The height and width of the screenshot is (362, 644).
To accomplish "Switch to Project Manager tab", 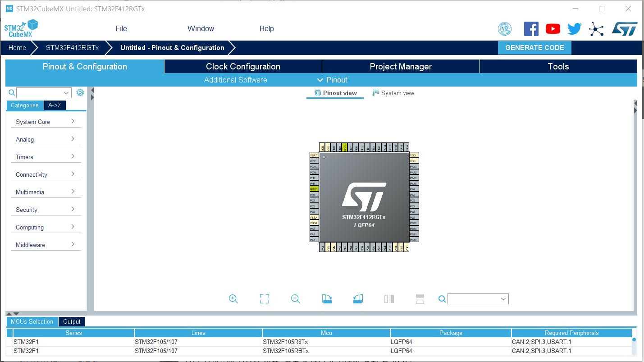I will [x=401, y=66].
